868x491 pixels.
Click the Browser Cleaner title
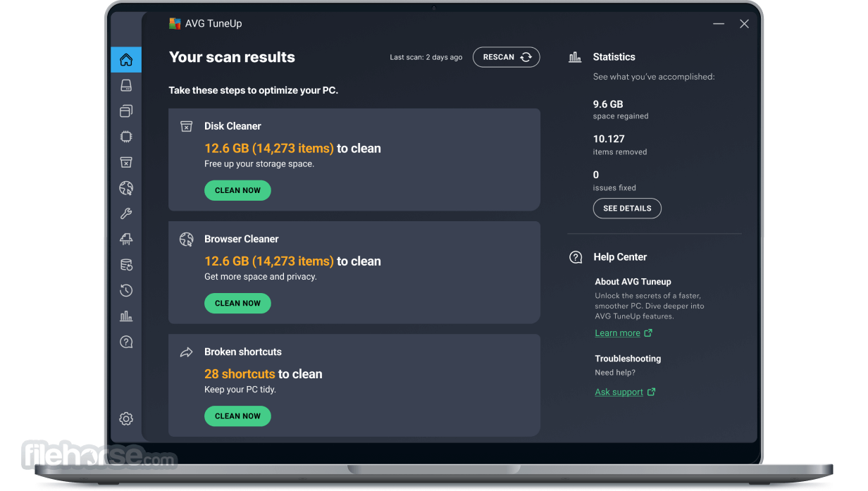[242, 239]
